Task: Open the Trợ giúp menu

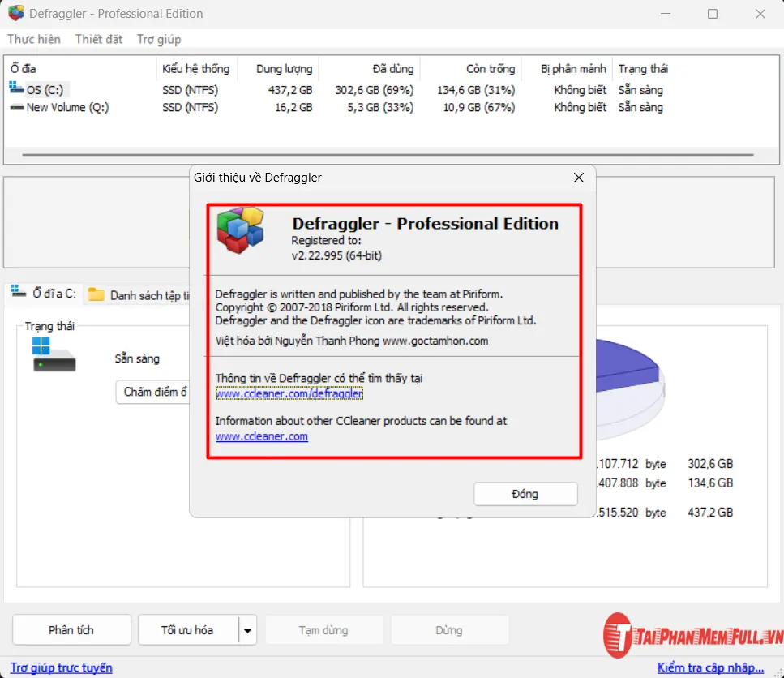Action: click(159, 39)
